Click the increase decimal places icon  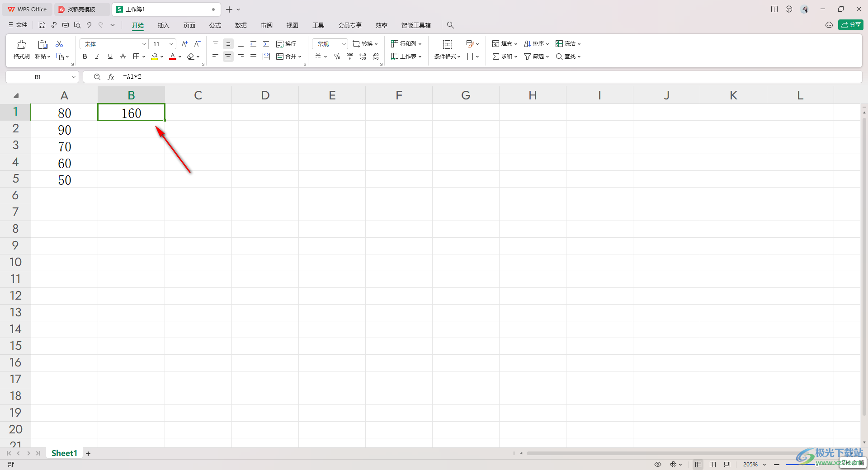(x=363, y=56)
